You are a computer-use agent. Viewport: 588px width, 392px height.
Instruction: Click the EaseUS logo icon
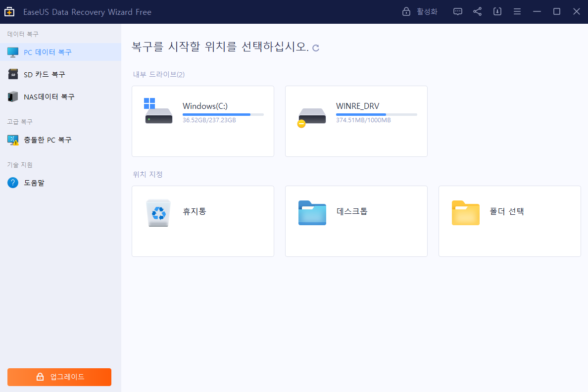9,11
